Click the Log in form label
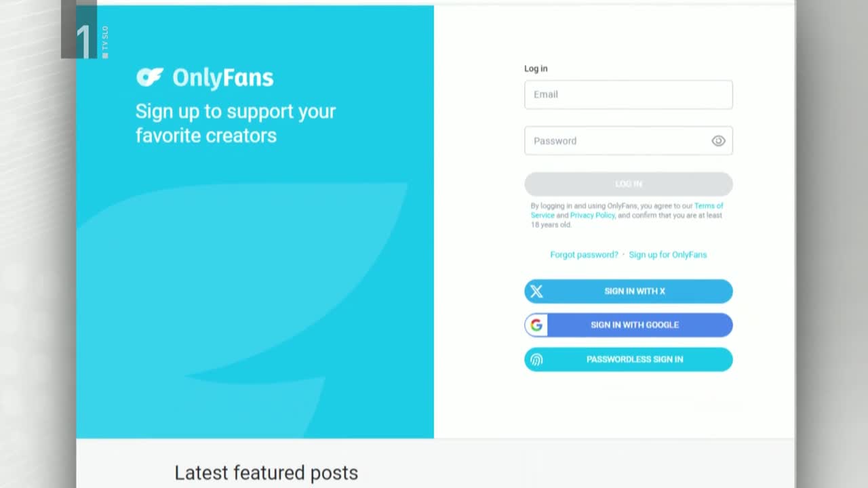Screen dimensions: 868x488 click(x=536, y=68)
